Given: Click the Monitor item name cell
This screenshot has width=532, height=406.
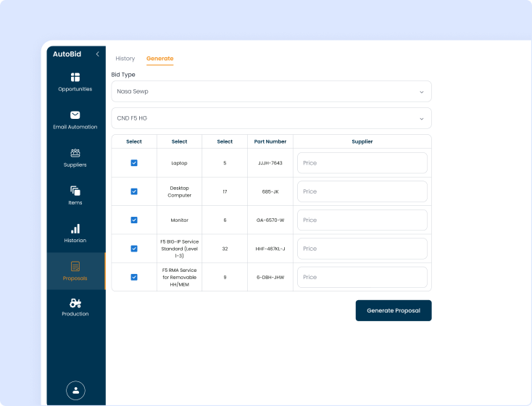Looking at the screenshot, I should (179, 220).
